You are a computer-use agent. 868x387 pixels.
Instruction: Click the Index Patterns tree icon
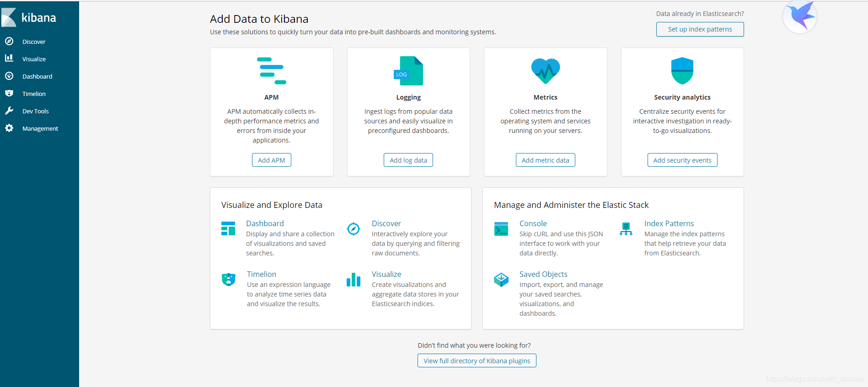pos(626,229)
